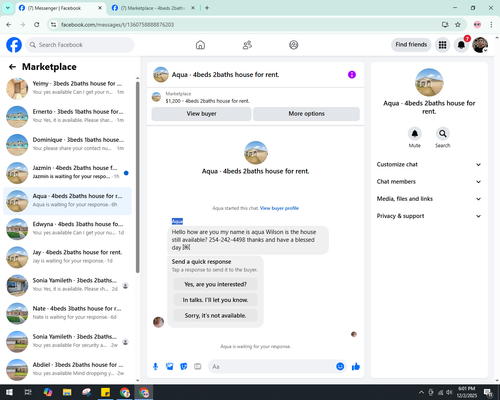Open Windows Start menu
This screenshot has height=400, width=500.
click(9, 392)
